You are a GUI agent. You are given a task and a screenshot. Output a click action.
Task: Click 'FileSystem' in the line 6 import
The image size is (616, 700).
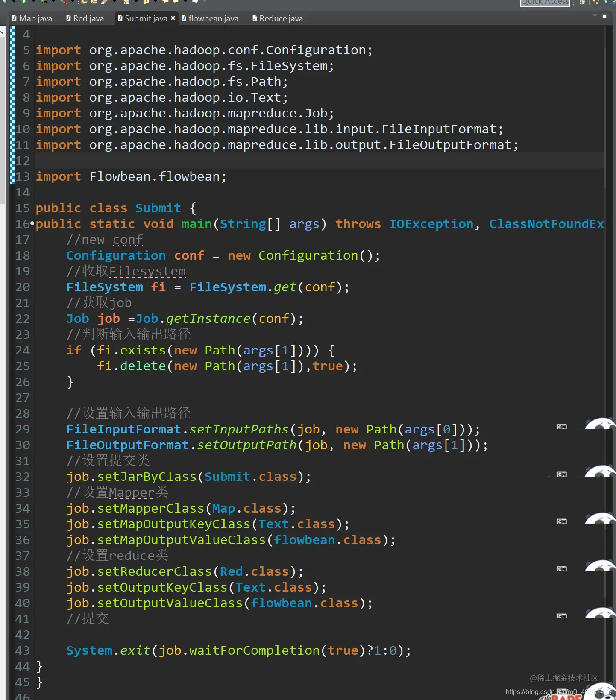289,66
